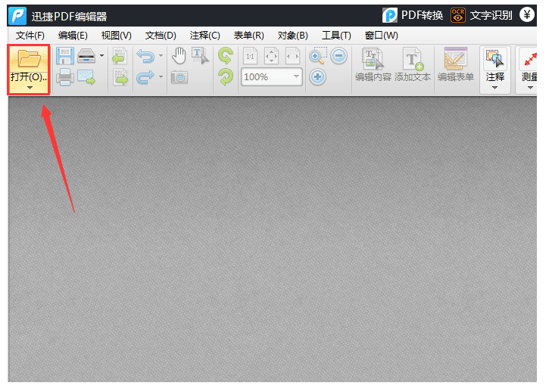Zoom in with the plus circle

pyautogui.click(x=317, y=77)
